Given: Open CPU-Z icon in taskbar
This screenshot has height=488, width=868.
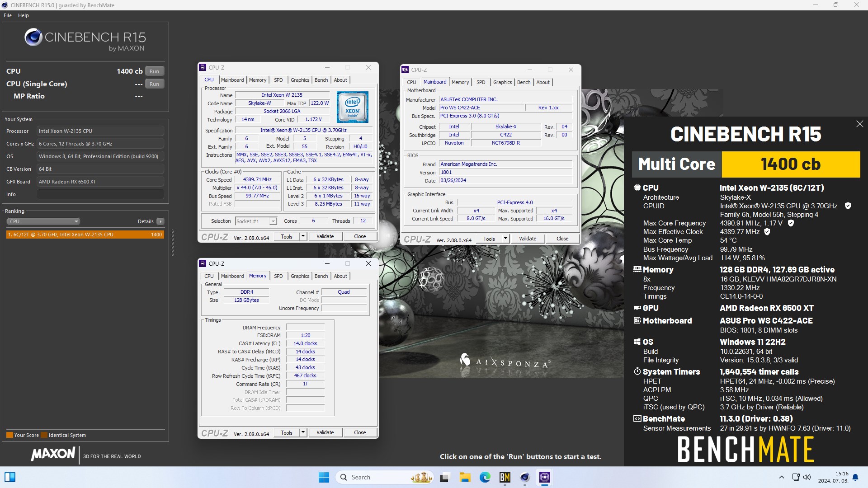Looking at the screenshot, I should pyautogui.click(x=545, y=477).
